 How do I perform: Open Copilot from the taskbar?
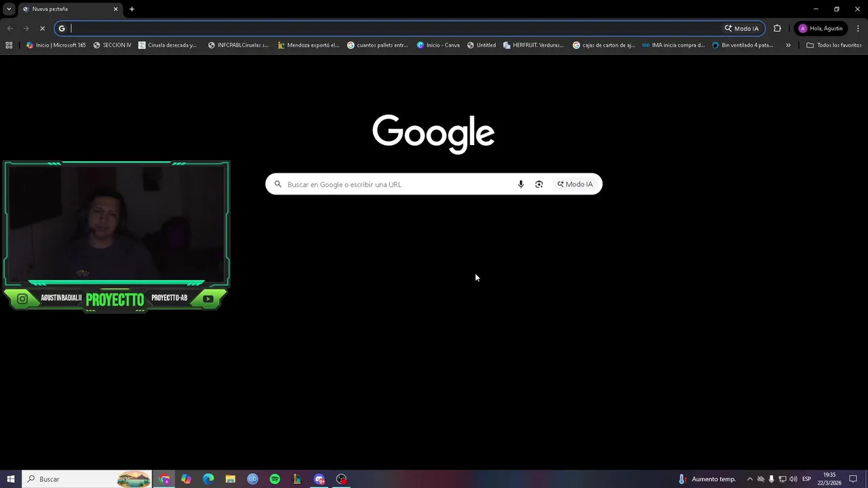click(186, 479)
